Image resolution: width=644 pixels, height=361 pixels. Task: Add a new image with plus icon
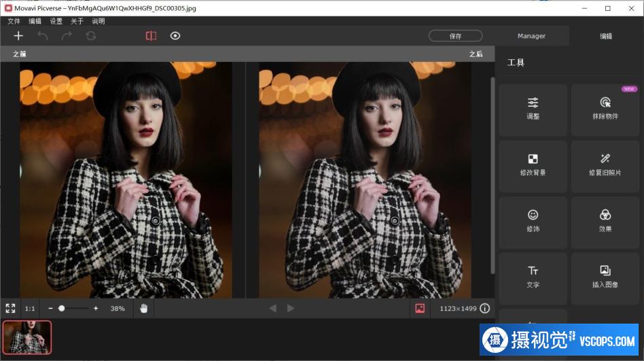point(18,36)
